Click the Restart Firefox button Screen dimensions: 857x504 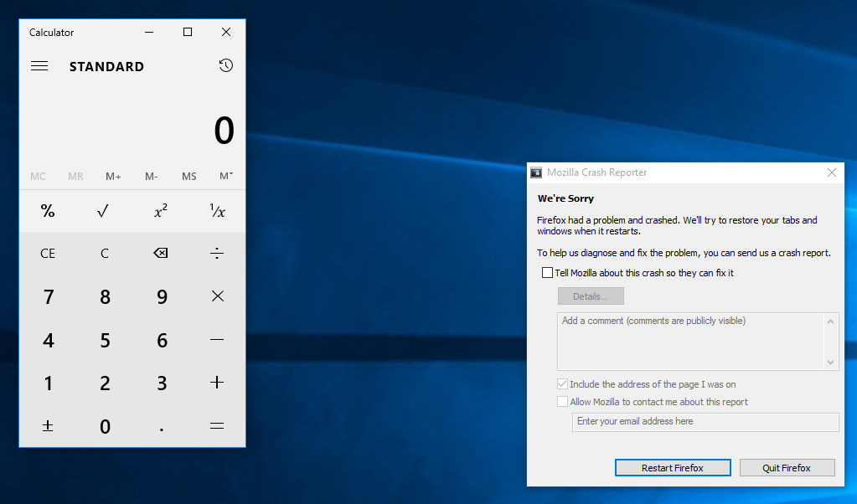(672, 467)
